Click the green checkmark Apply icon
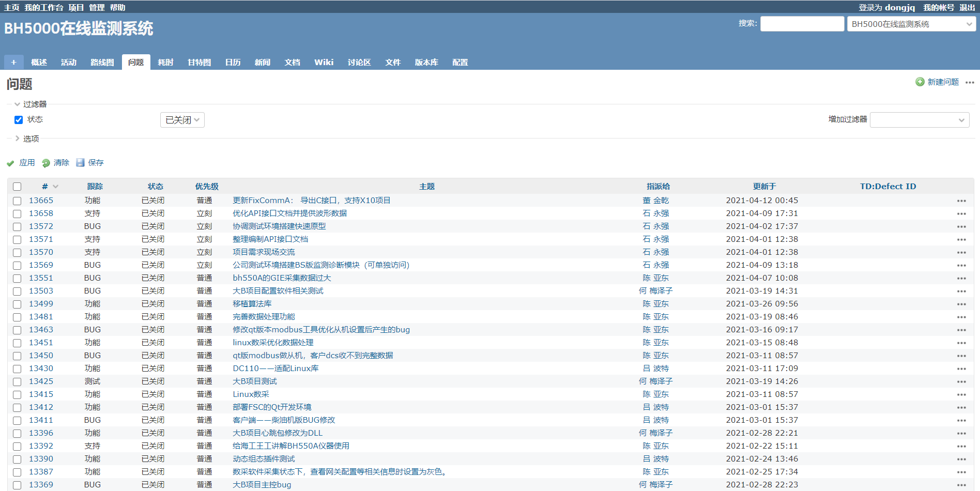 10,163
